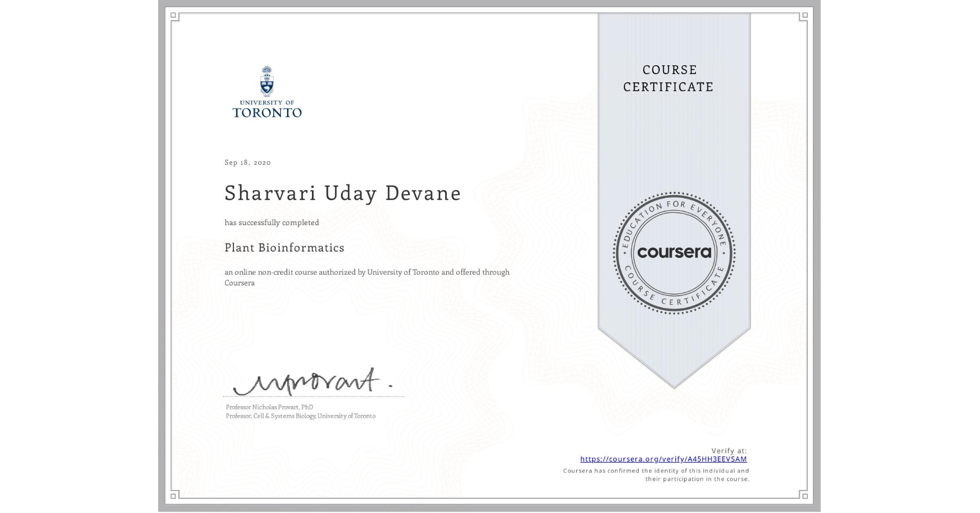Click the bottom-left corner decoration mark

coord(173,496)
